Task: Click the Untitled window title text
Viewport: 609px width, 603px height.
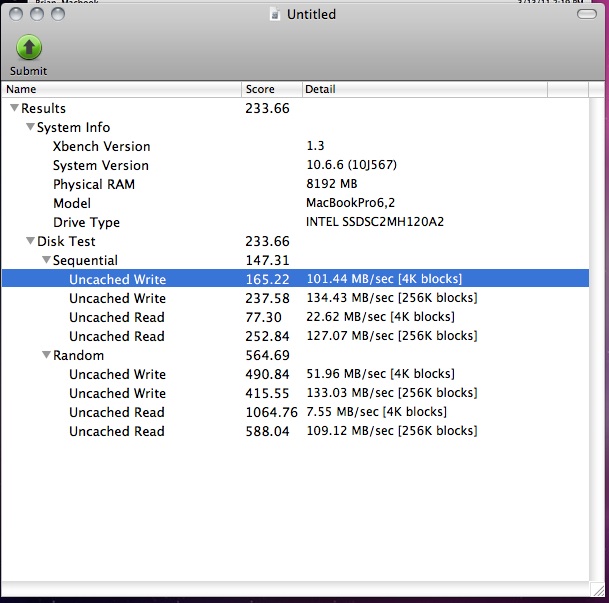Action: [x=311, y=15]
